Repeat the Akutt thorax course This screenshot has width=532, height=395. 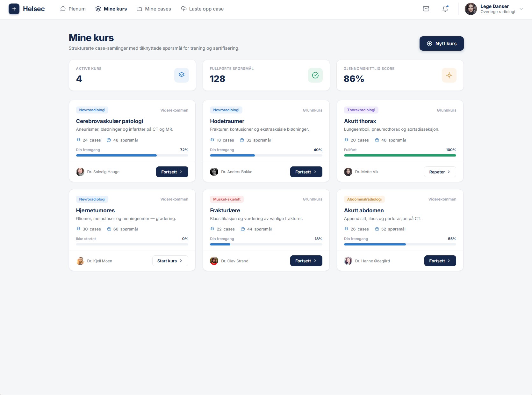(440, 172)
